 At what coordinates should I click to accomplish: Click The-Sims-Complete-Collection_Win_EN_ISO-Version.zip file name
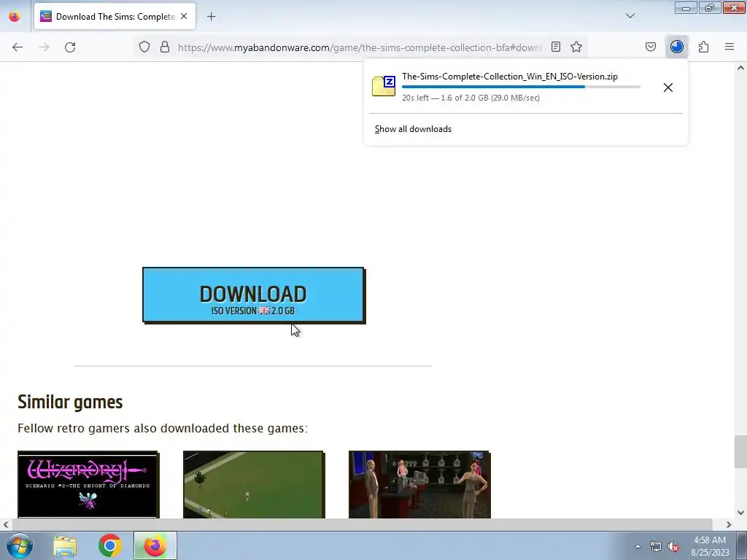[x=510, y=76]
